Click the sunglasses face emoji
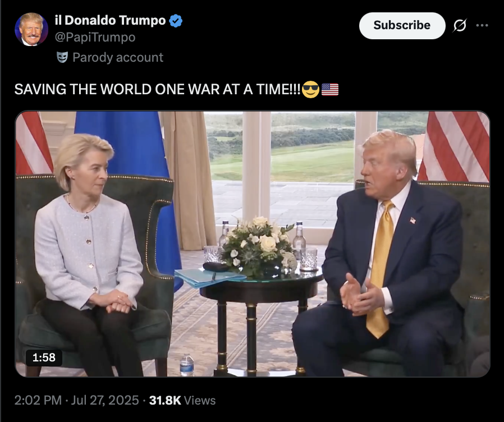The height and width of the screenshot is (422, 504). [x=310, y=89]
